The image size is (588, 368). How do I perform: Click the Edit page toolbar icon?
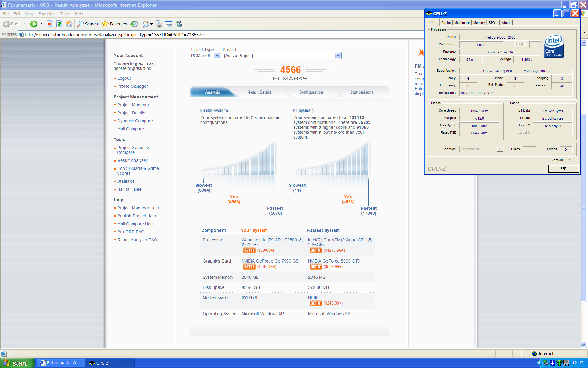pos(169,24)
